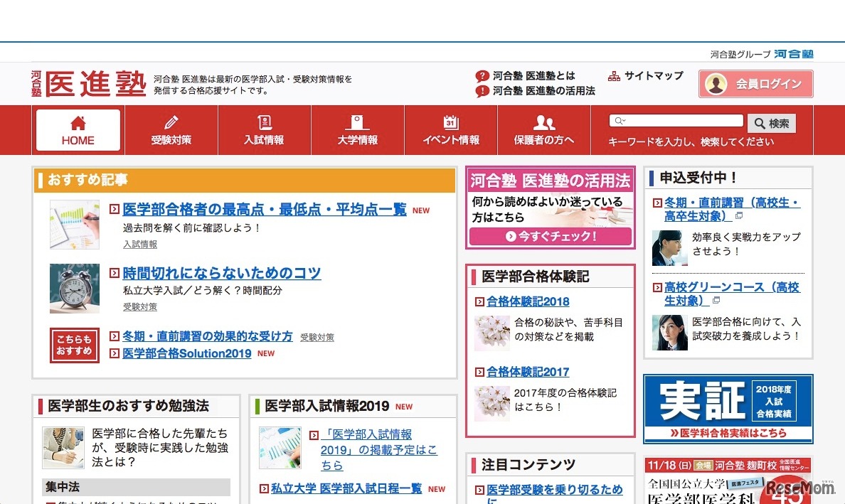Click the 実証 2018年度入試合格実績 banner
The height and width of the screenshot is (504, 845).
[x=728, y=408]
